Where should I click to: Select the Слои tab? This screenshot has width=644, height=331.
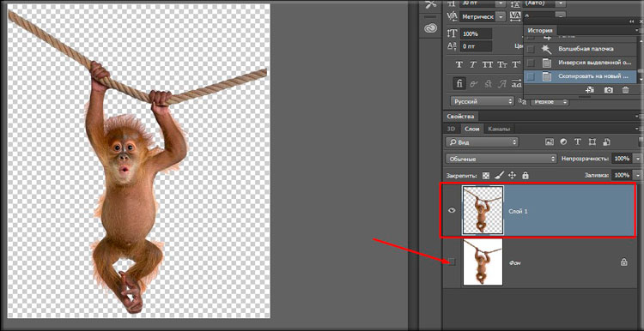pyautogui.click(x=472, y=129)
